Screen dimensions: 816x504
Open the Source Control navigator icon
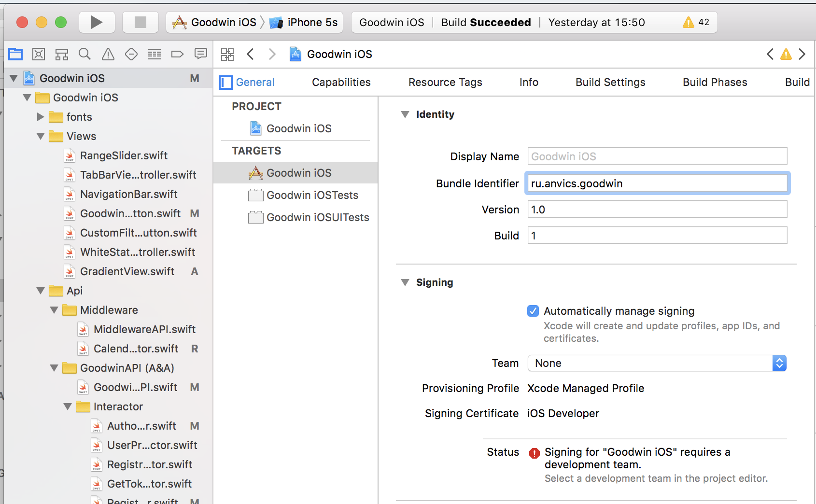coord(39,54)
